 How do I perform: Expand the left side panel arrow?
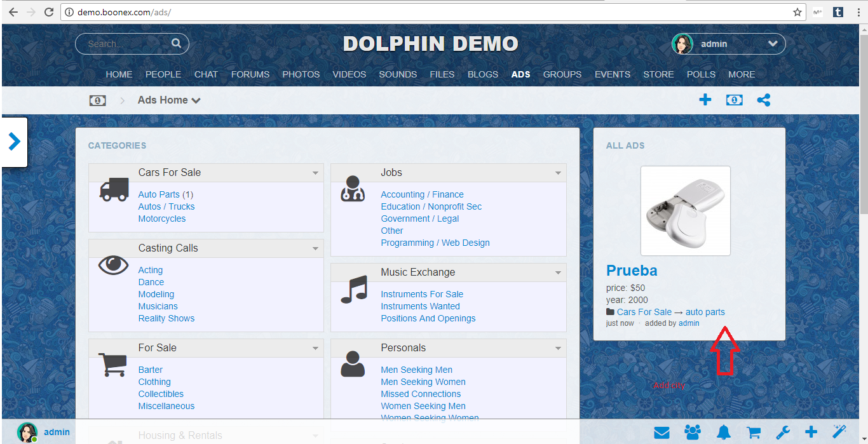[x=15, y=142]
